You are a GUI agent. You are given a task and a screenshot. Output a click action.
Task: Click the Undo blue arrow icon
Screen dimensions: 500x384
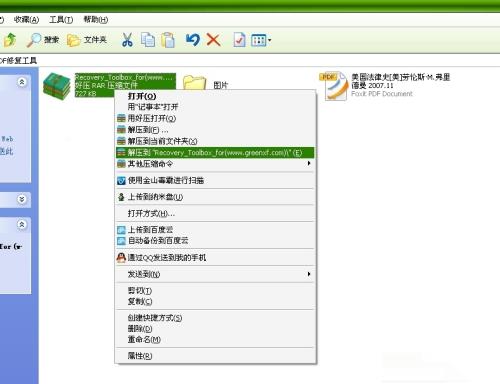(192, 40)
